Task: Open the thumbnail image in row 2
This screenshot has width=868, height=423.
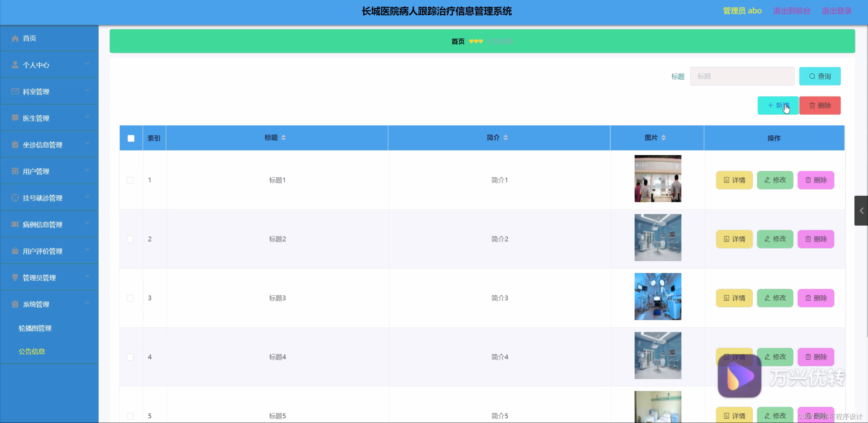Action: pos(658,237)
